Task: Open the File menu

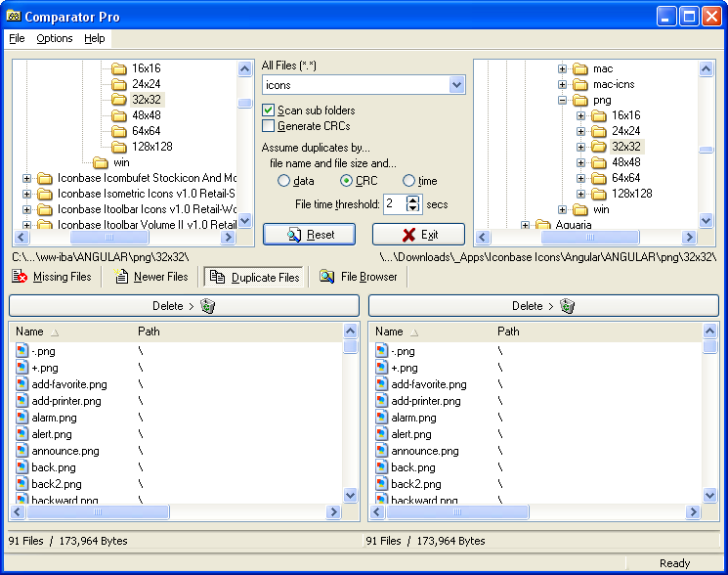Action: click(17, 38)
